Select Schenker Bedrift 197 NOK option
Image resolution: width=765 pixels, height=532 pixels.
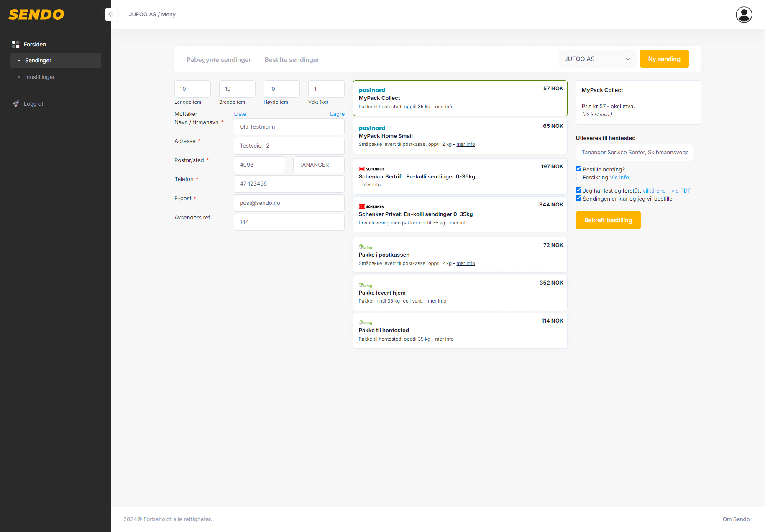(x=460, y=177)
